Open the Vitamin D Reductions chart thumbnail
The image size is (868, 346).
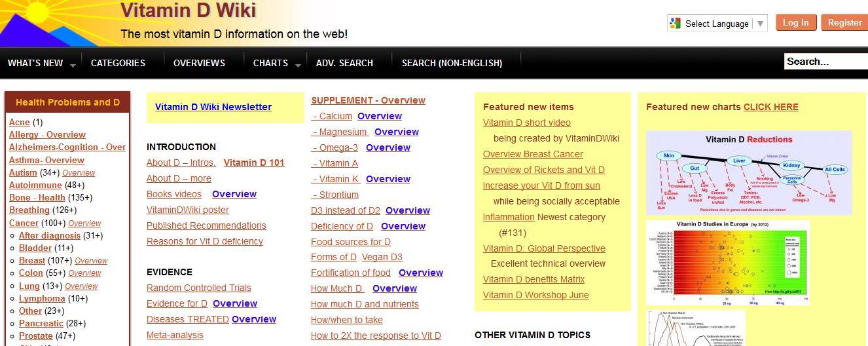point(748,173)
